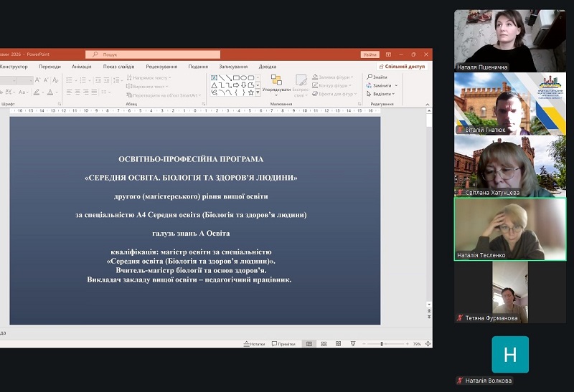Open the Select (Виділити) dropdown
This screenshot has height=392, width=574.
381,94
